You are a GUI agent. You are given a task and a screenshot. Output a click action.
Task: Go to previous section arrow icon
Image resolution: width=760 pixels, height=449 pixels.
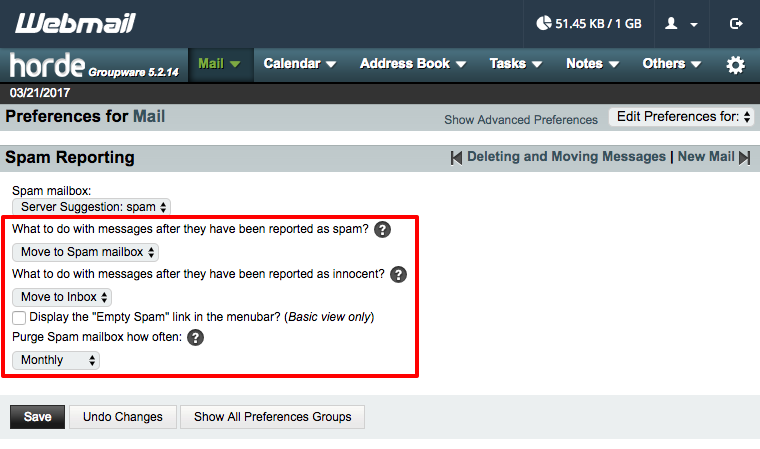coord(456,158)
